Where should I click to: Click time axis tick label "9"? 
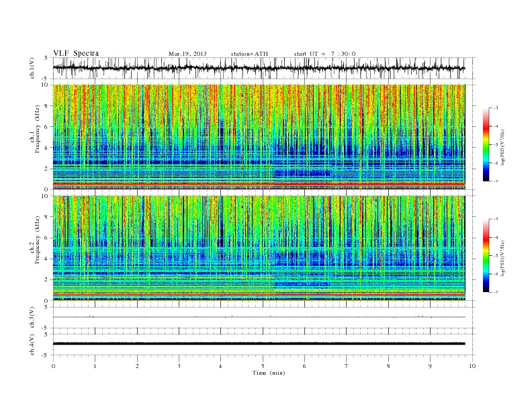click(x=430, y=366)
